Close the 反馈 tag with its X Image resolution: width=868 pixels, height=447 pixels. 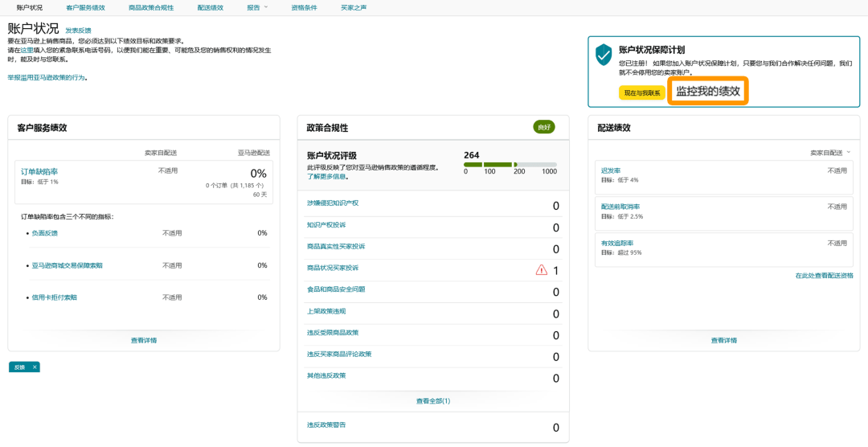(x=35, y=367)
